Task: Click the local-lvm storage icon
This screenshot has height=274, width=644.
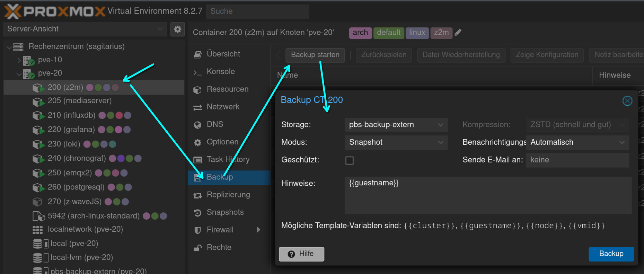Action: (x=41, y=258)
